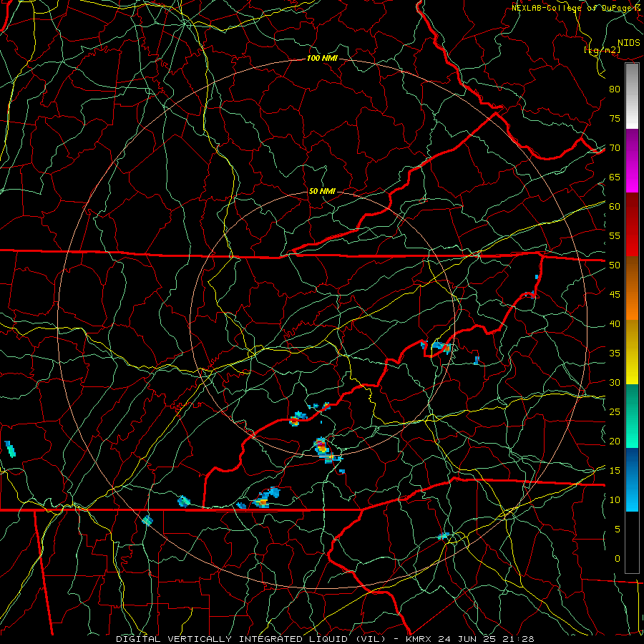Click the "70" value on the VIL scale
The image size is (644, 644).
[x=615, y=148]
